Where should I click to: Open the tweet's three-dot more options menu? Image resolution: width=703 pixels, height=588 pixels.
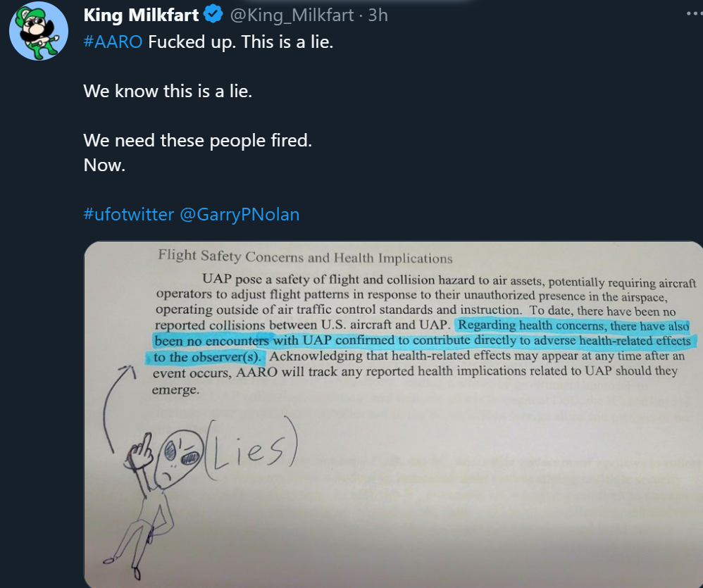pyautogui.click(x=694, y=14)
